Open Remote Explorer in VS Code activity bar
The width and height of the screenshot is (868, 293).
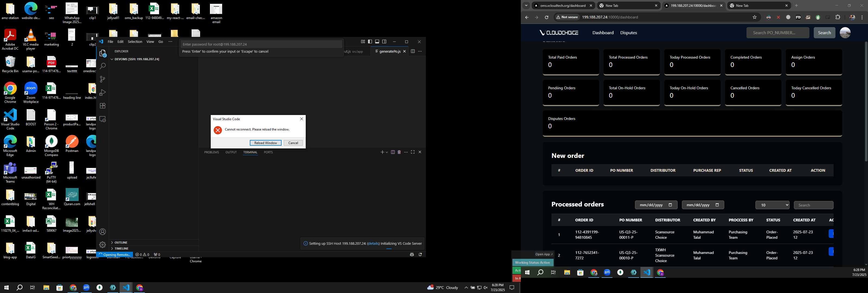point(103,119)
